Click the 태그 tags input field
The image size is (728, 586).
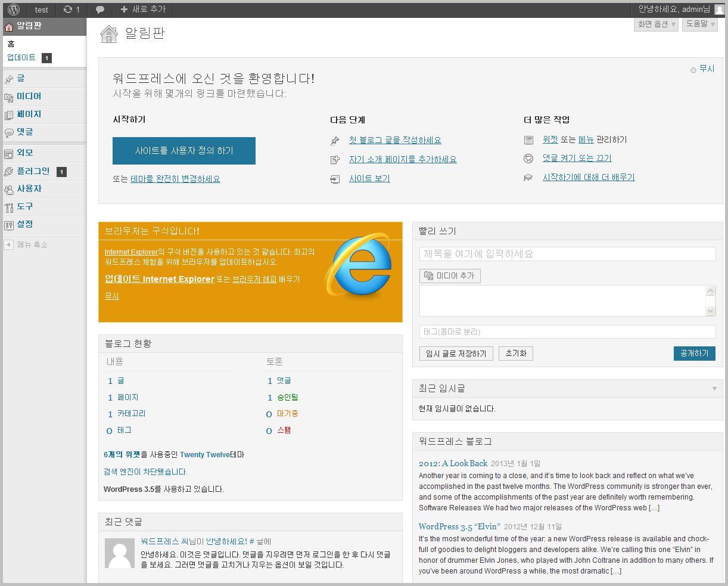(x=567, y=331)
